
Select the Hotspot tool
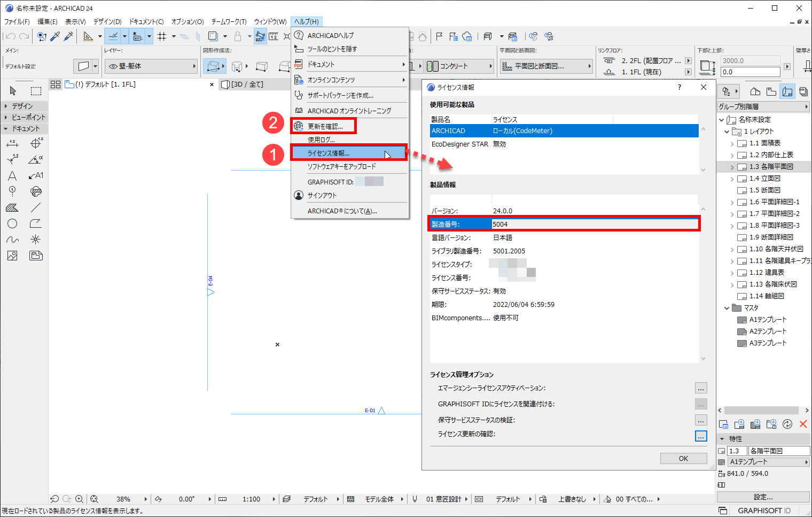point(36,240)
